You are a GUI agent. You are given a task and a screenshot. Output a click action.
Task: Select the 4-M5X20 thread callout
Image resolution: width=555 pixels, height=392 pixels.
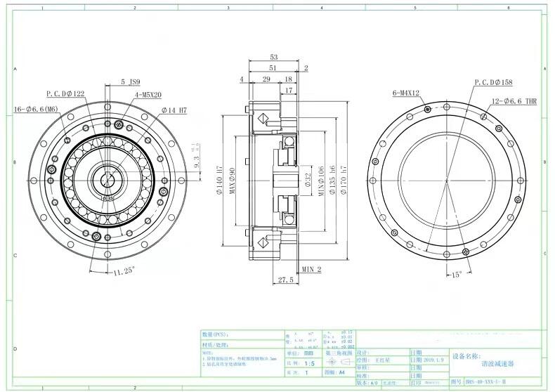click(x=148, y=95)
